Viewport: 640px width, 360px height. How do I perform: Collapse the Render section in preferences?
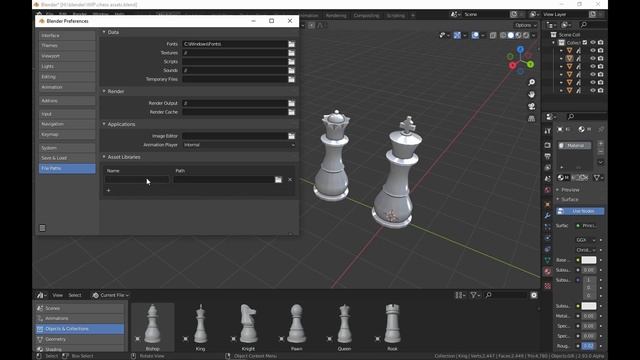click(104, 91)
